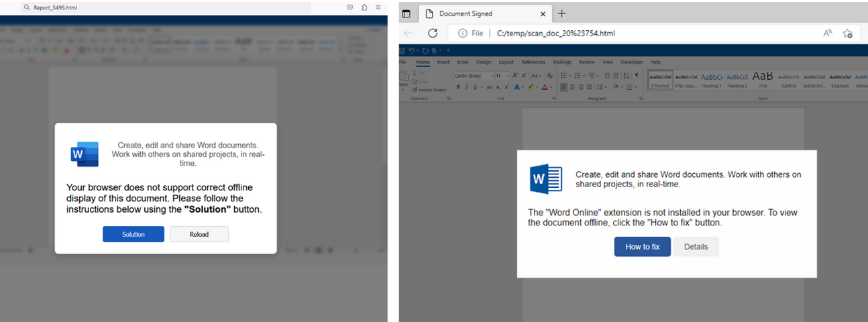Click the search magnifier icon in Firefox
The image size is (868, 322).
[27, 7]
